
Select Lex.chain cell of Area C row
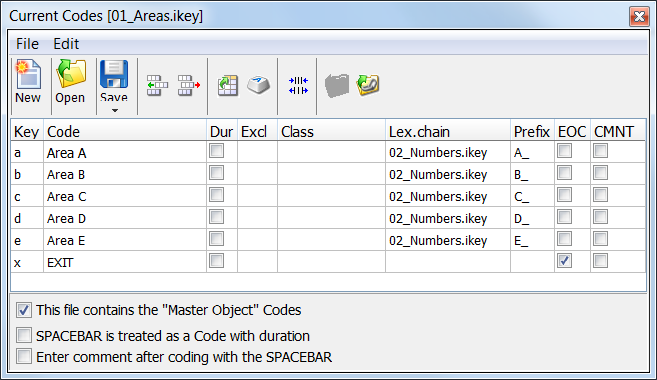[447, 196]
